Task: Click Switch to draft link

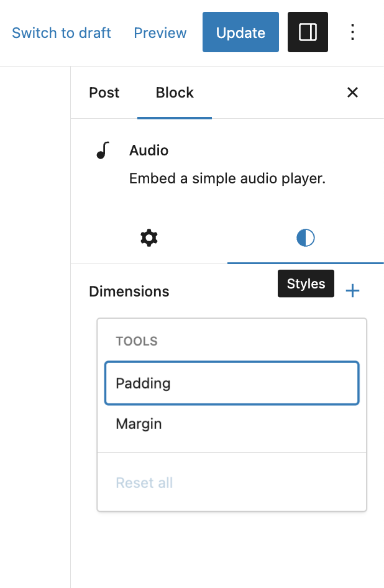Action: coord(62,32)
